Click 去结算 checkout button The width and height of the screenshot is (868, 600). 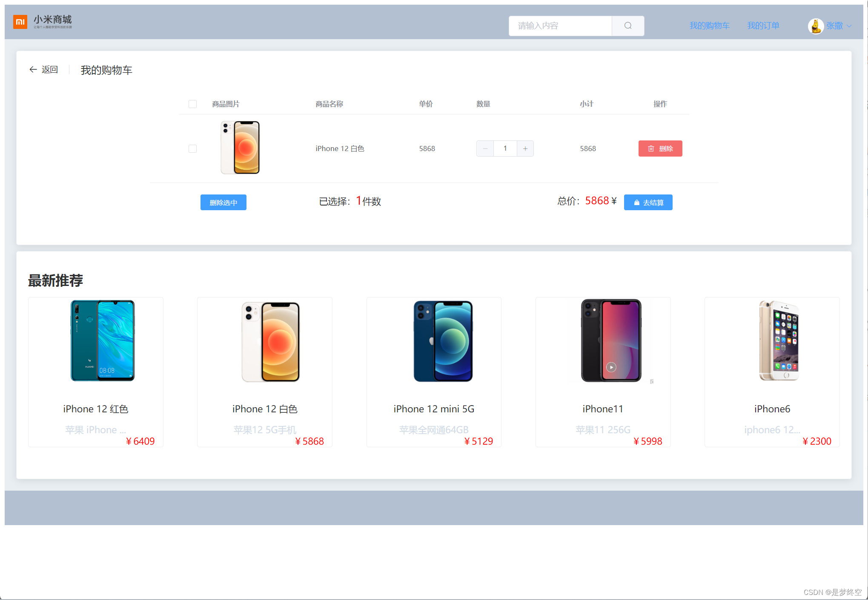tap(648, 203)
